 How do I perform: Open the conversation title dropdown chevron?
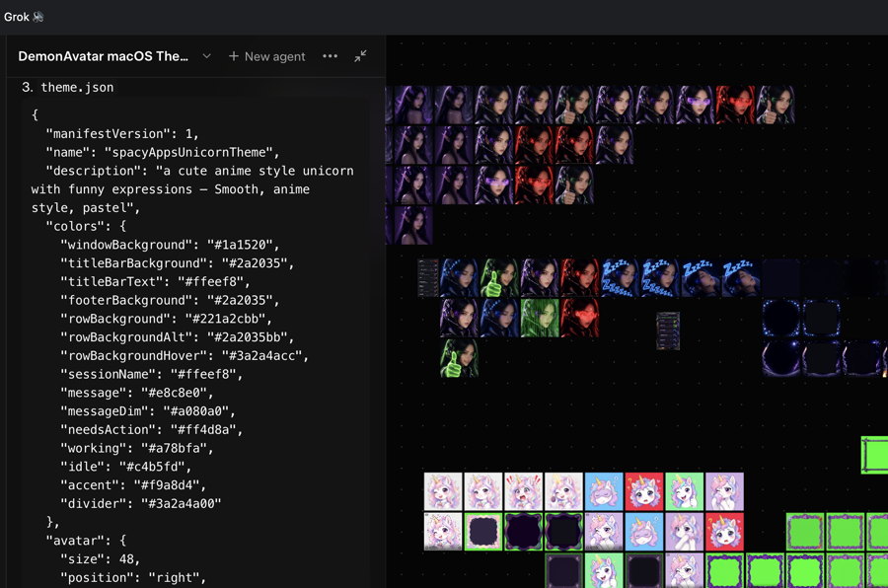click(x=207, y=56)
